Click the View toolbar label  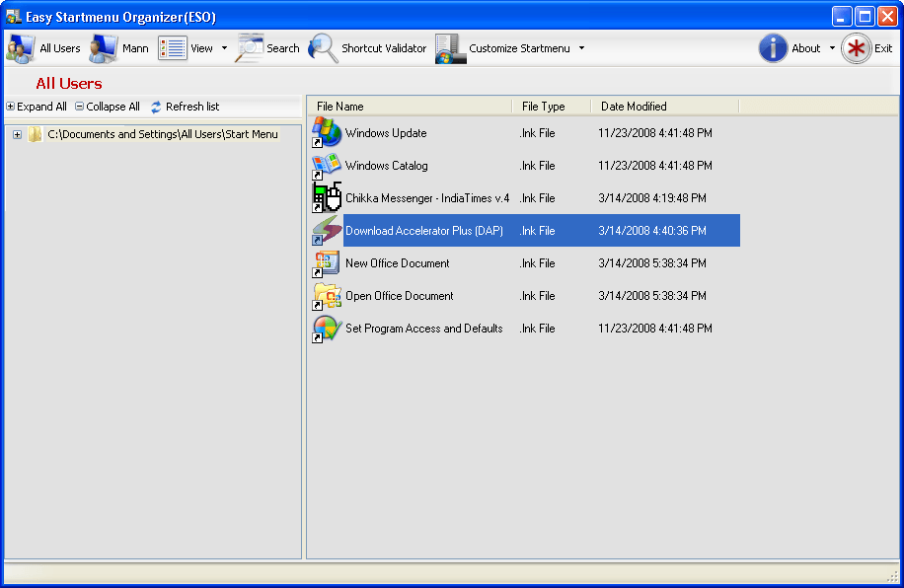coord(201,48)
